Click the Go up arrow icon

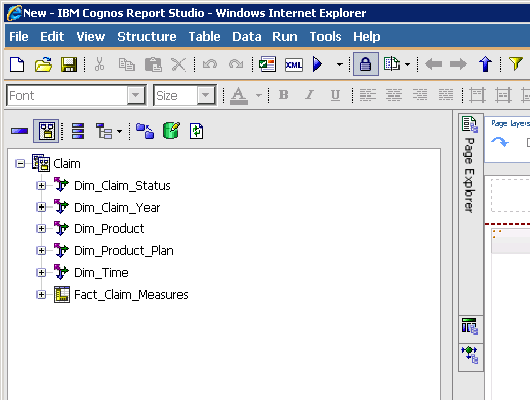click(x=485, y=64)
